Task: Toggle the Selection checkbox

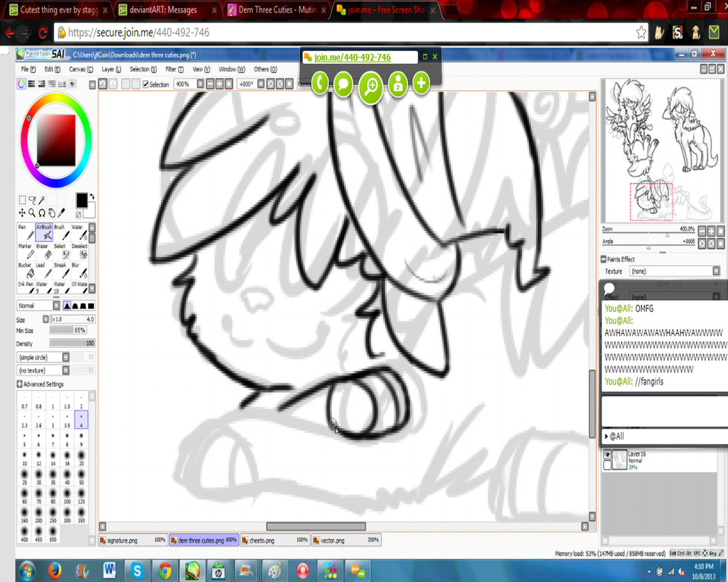Action: [146, 84]
